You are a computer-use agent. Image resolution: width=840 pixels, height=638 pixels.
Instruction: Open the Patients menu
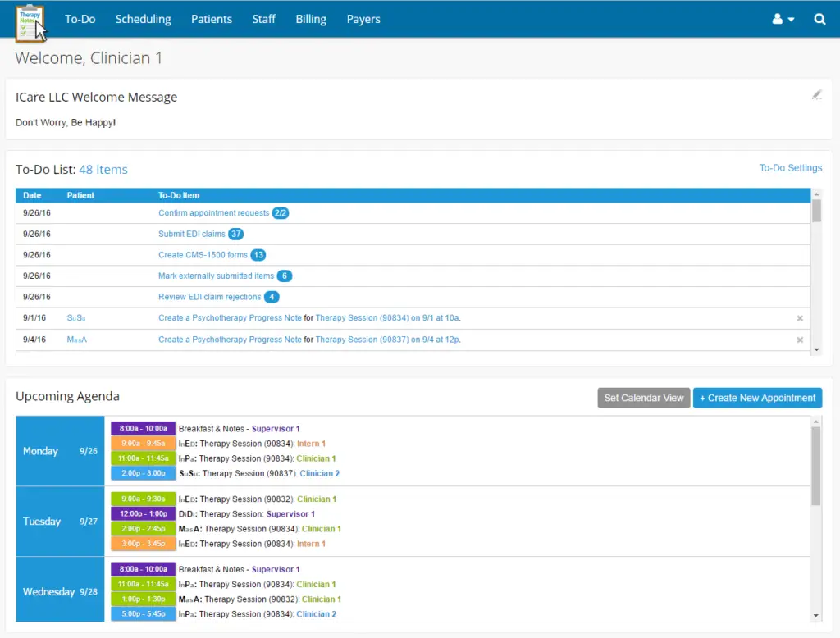click(x=212, y=19)
